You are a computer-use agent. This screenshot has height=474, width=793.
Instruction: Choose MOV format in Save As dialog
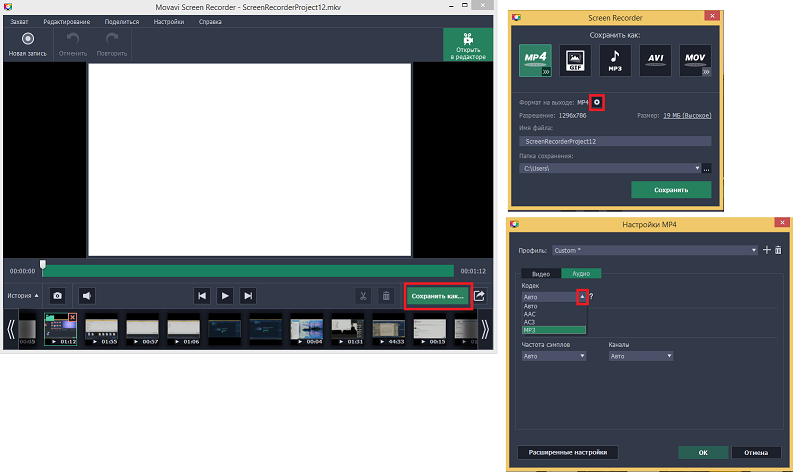pyautogui.click(x=695, y=60)
